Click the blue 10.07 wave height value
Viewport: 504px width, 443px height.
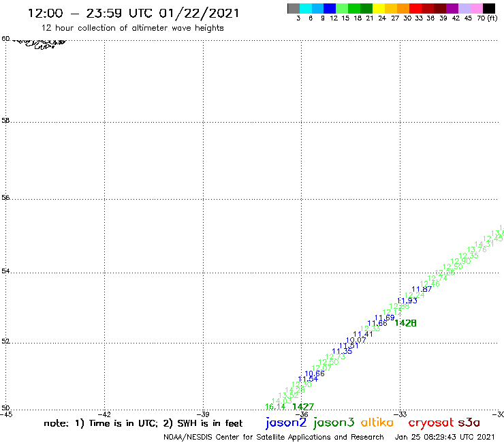click(356, 340)
